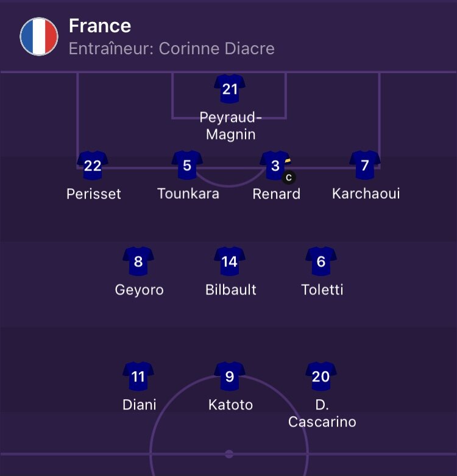Click the D. Cascarino name label

click(x=322, y=413)
